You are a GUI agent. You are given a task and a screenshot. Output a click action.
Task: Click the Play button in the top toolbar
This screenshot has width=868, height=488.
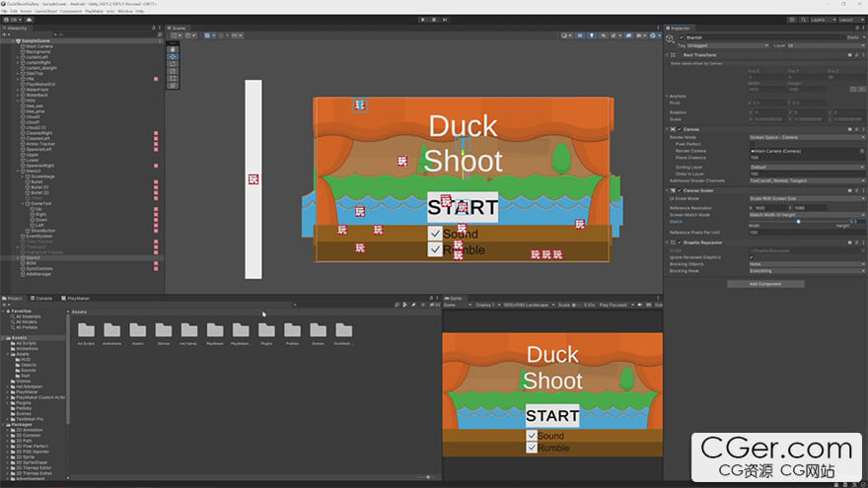pos(423,20)
